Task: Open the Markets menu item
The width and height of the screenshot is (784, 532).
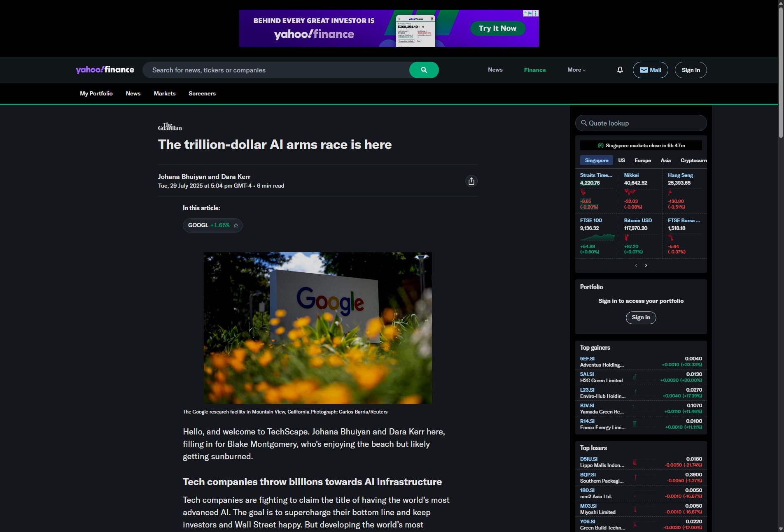Action: click(165, 93)
